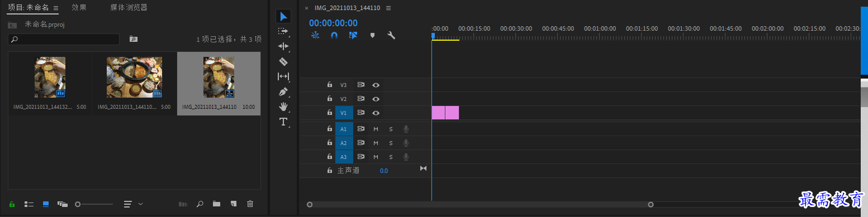Switch to 媒体浏览器 tab
The image size is (868, 217).
coord(129,8)
